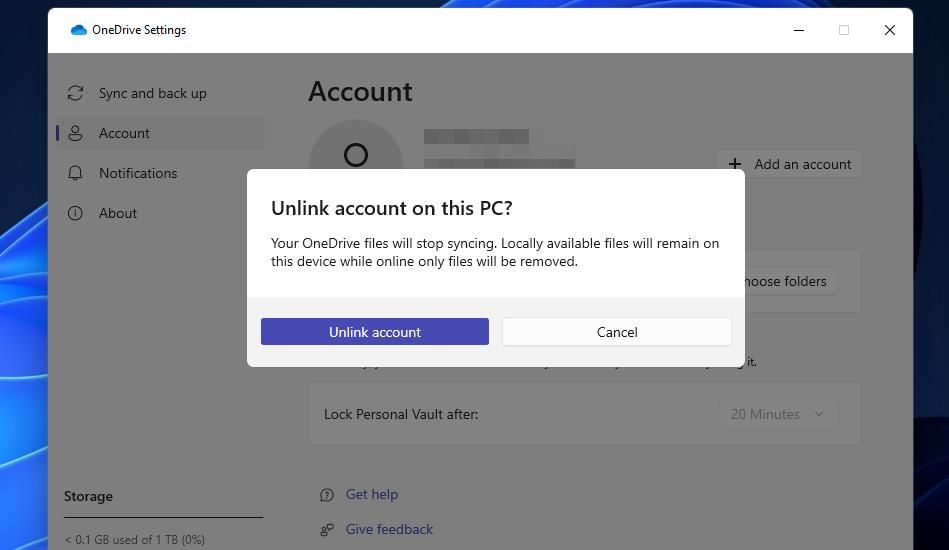
Task: Click the Give feedback person icon
Action: (x=327, y=529)
